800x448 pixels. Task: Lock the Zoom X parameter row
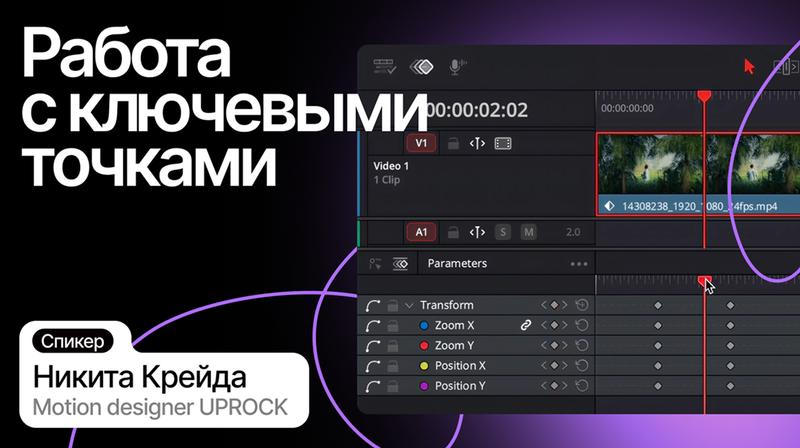(392, 326)
